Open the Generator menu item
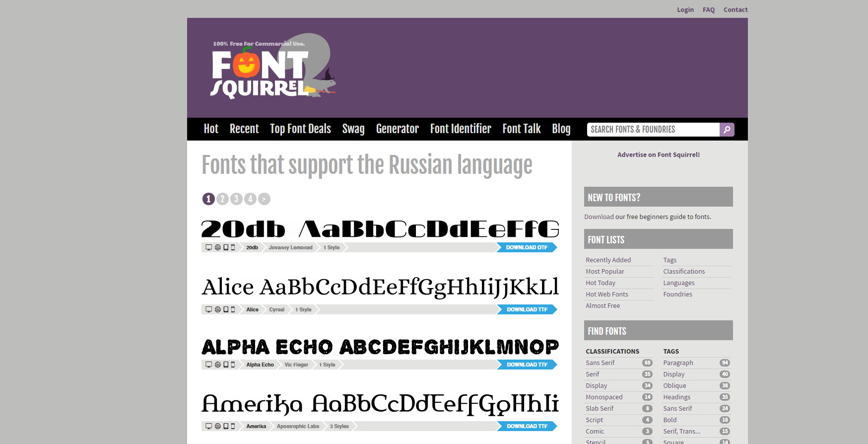The width and height of the screenshot is (868, 444). tap(397, 129)
